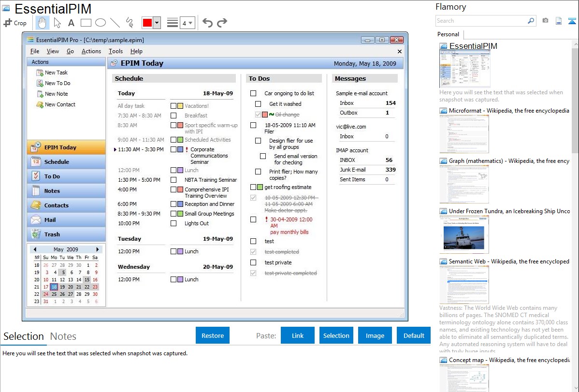This screenshot has width=579, height=392.
Task: Choose the text annotation tool
Action: click(x=71, y=23)
